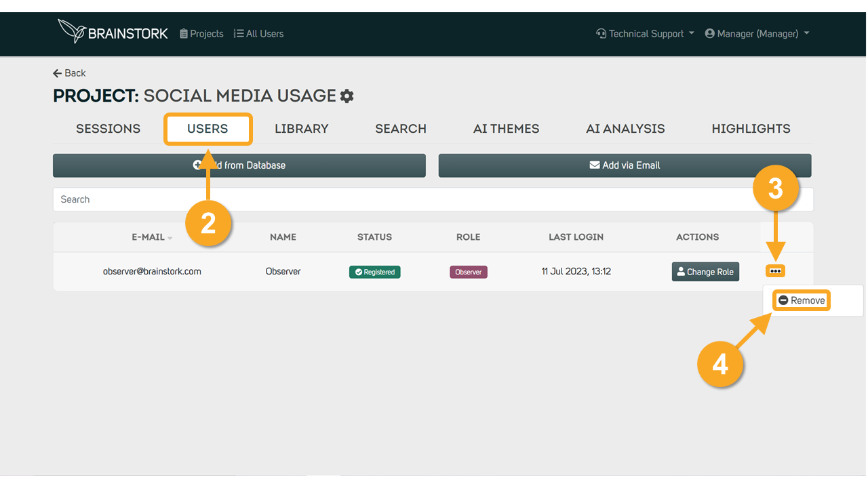Open the All Users list
Screen dimensions: 868x488
click(x=258, y=33)
